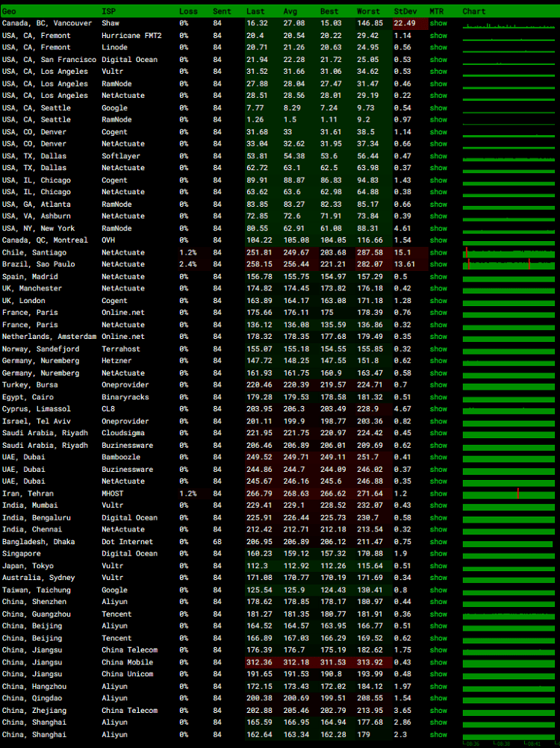View the chart for Canada, BC, Vancouver

(x=508, y=24)
